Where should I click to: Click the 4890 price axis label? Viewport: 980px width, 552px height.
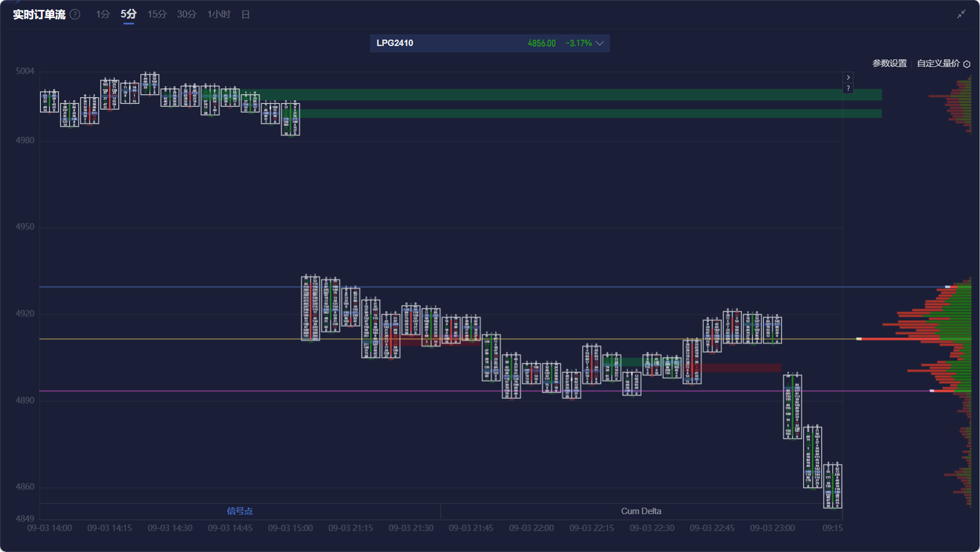point(25,400)
